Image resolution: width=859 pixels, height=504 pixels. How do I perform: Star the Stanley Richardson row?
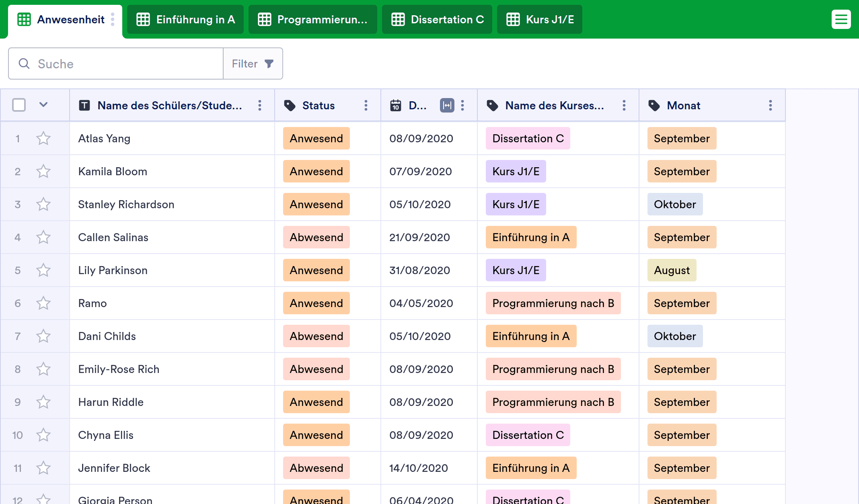(43, 204)
